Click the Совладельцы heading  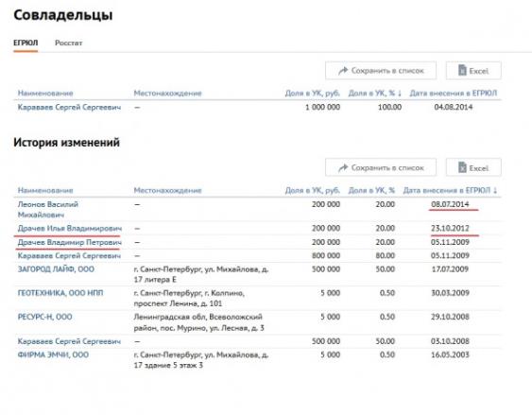click(63, 15)
